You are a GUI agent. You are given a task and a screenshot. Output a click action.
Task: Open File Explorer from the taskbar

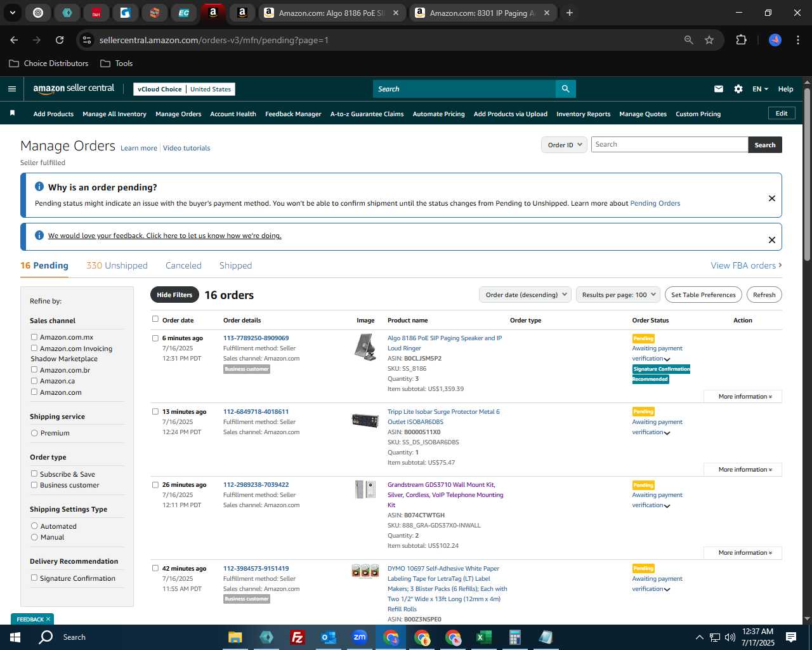tap(235, 637)
